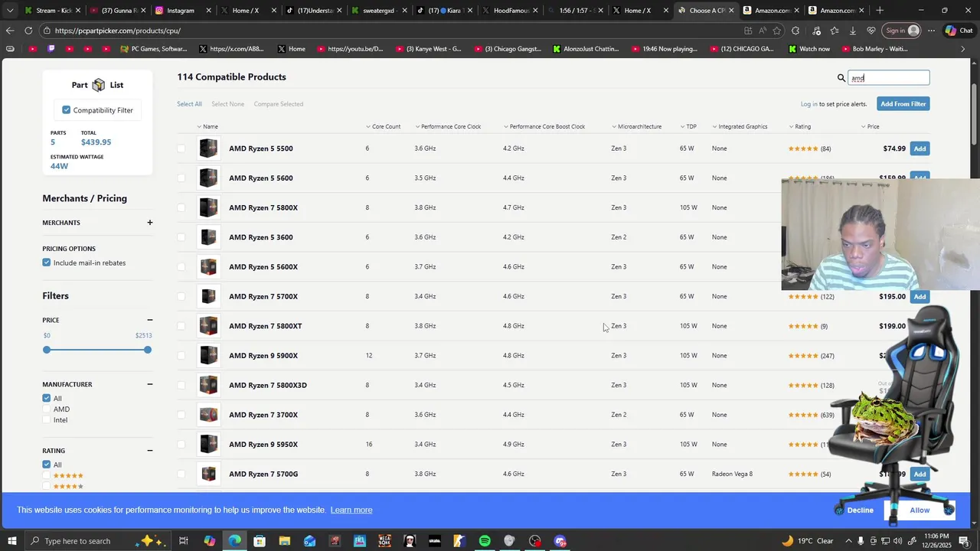Open the Bob Marley YouTube bookmark
Viewport: 980px width, 551px height.
[874, 49]
